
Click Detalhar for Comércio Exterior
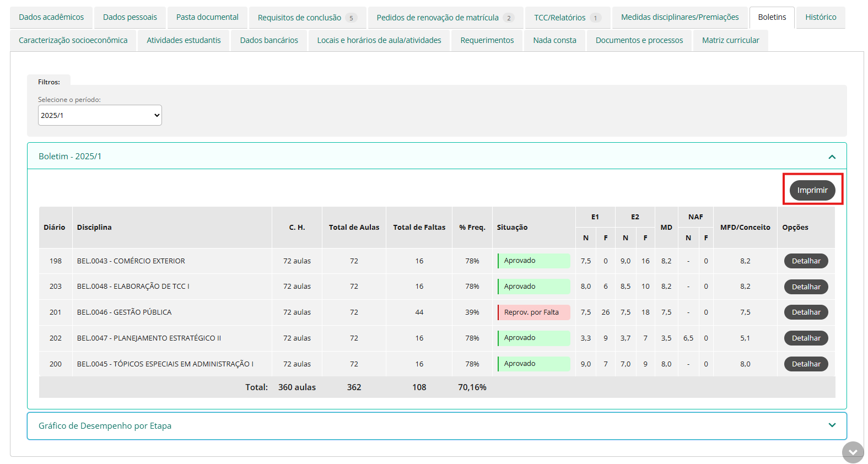pos(806,261)
